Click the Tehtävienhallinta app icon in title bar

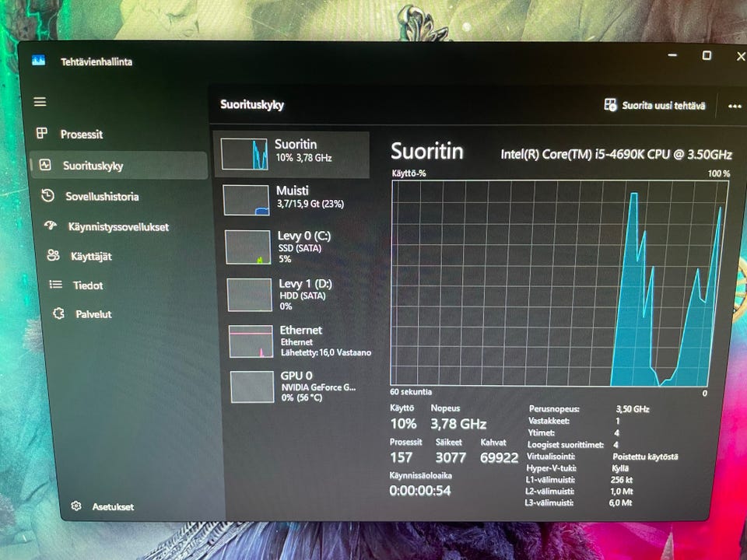coord(39,60)
